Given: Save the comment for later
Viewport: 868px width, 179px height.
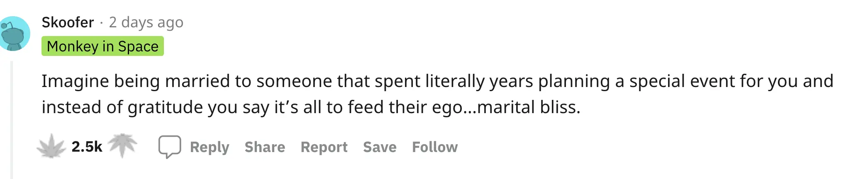Looking at the screenshot, I should click(x=380, y=147).
